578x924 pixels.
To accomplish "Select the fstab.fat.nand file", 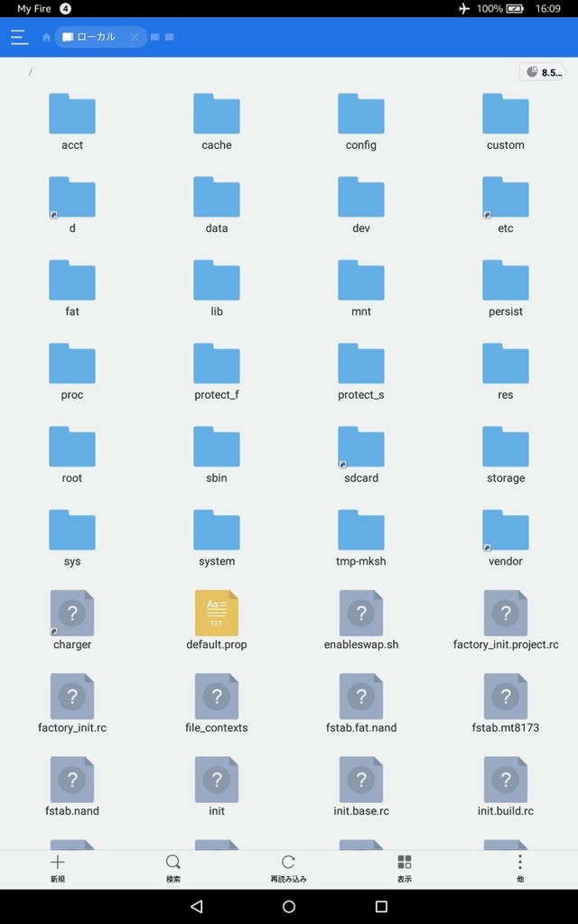I will click(361, 704).
